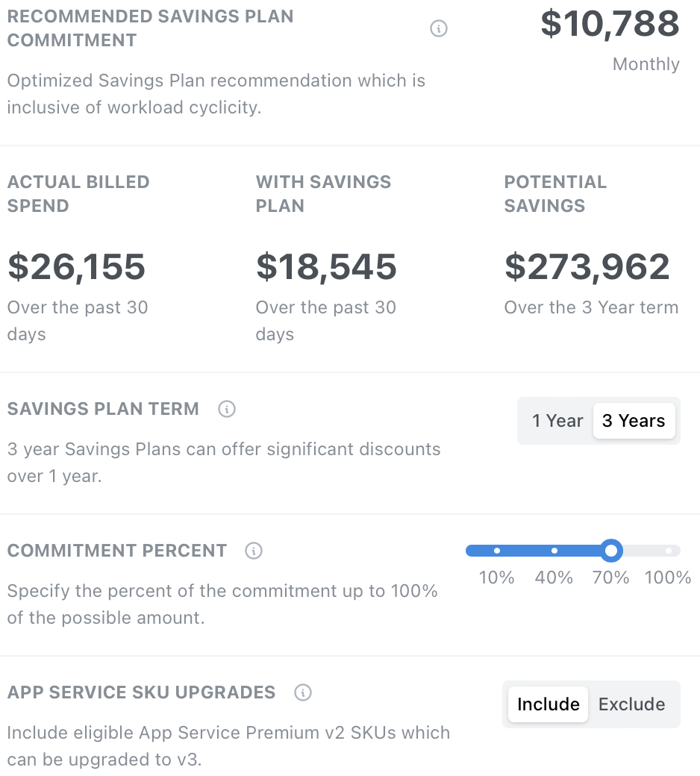Choose the 3 Years term option
Image resolution: width=700 pixels, height=776 pixels.
tap(634, 421)
